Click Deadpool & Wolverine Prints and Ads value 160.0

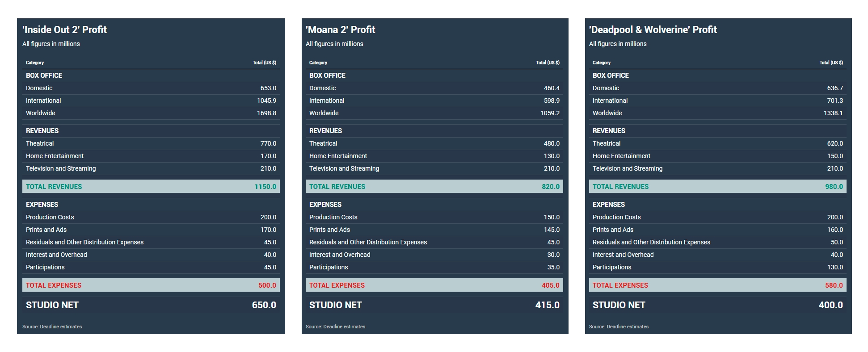pyautogui.click(x=835, y=230)
